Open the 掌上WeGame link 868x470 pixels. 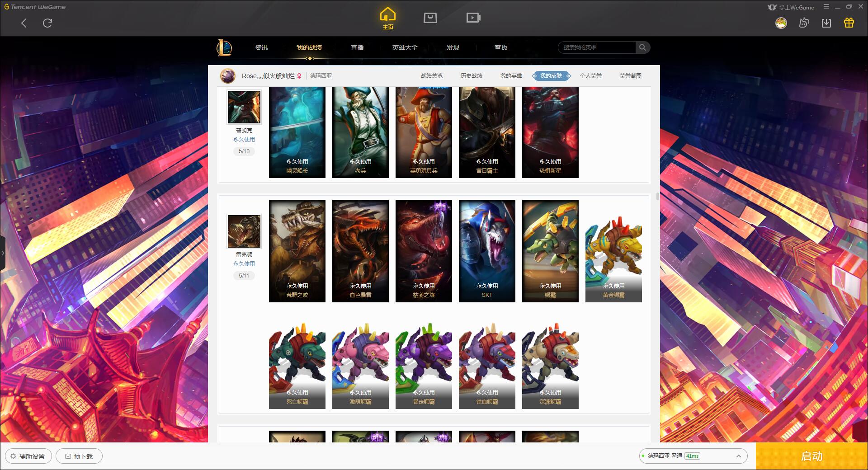[x=791, y=7]
